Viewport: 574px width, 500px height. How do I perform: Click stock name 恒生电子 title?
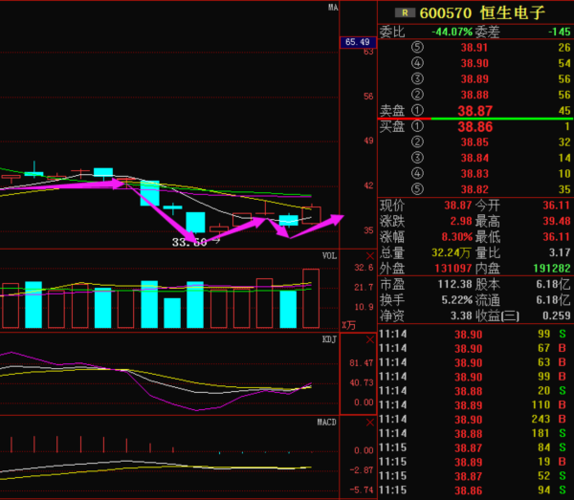[x=512, y=13]
